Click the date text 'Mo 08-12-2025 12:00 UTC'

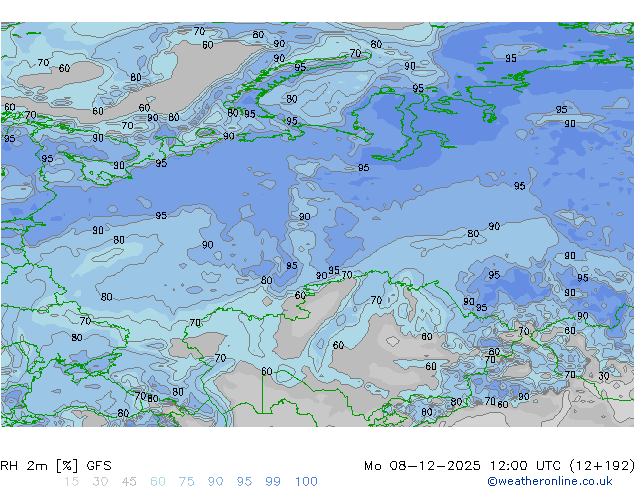point(462,466)
